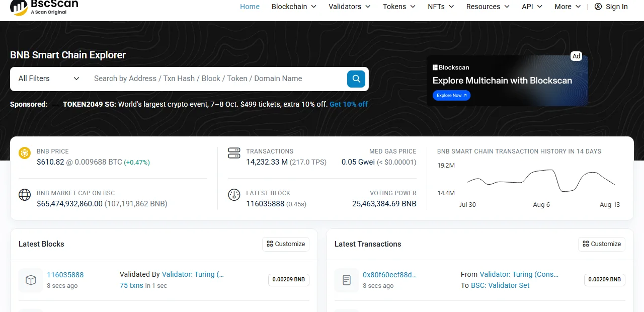Click the 0.05 Gwei gas price value
644x312 pixels.
[358, 162]
